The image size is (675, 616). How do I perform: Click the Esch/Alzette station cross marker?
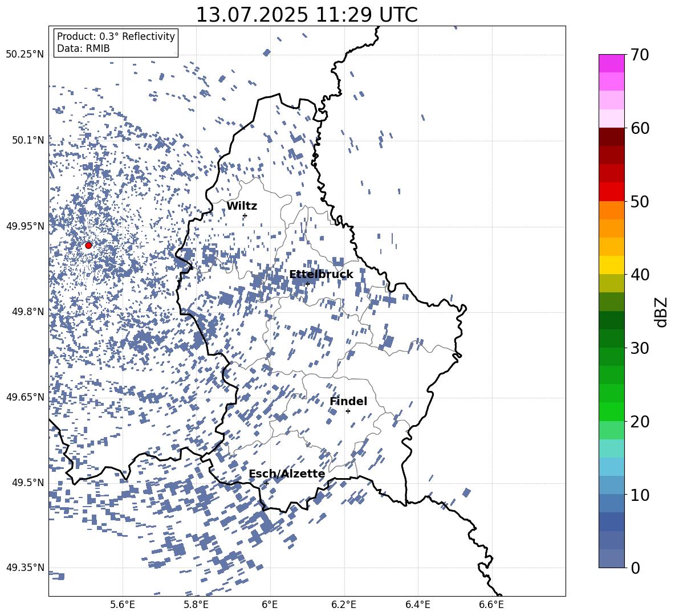click(x=266, y=483)
